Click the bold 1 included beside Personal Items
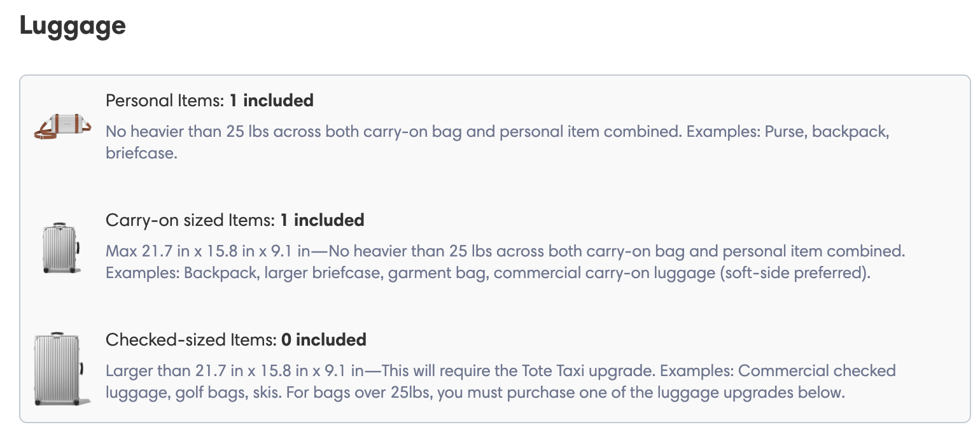Screen dimensions: 980x448 tap(272, 101)
